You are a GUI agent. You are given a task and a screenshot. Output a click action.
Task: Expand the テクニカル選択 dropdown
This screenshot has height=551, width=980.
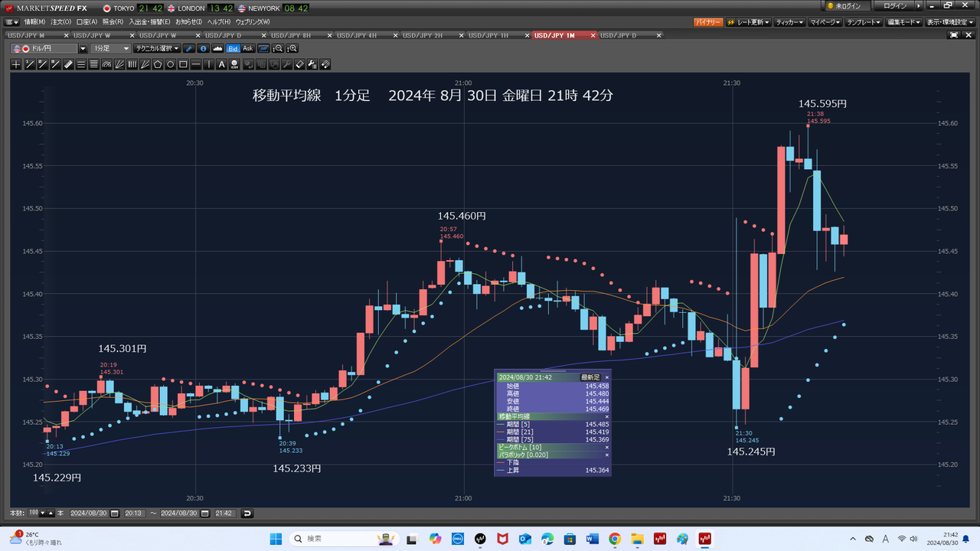click(157, 48)
